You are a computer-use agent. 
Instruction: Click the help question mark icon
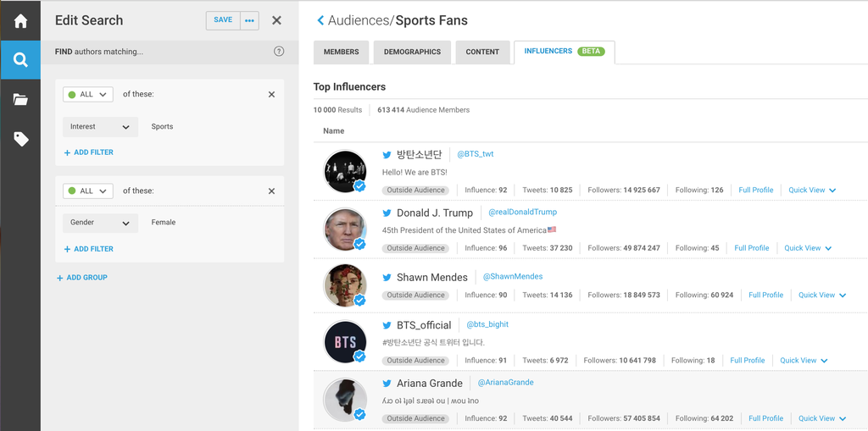[279, 52]
